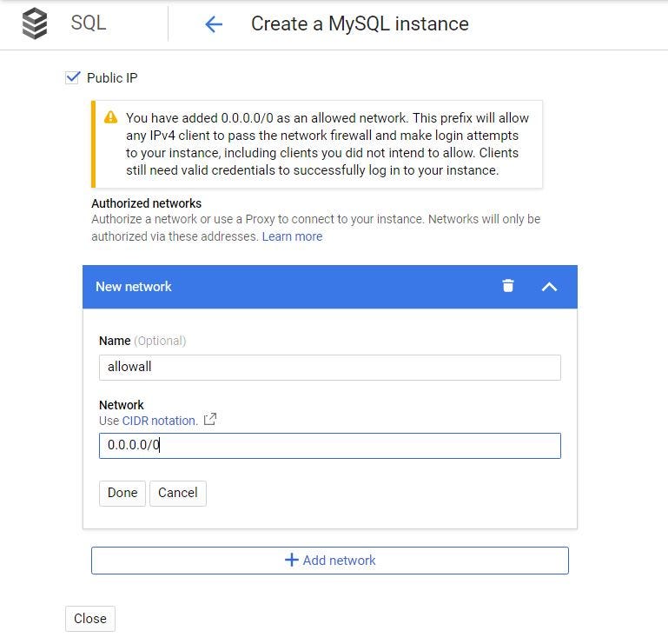
Task: Click the SQL product title
Action: coord(89,23)
